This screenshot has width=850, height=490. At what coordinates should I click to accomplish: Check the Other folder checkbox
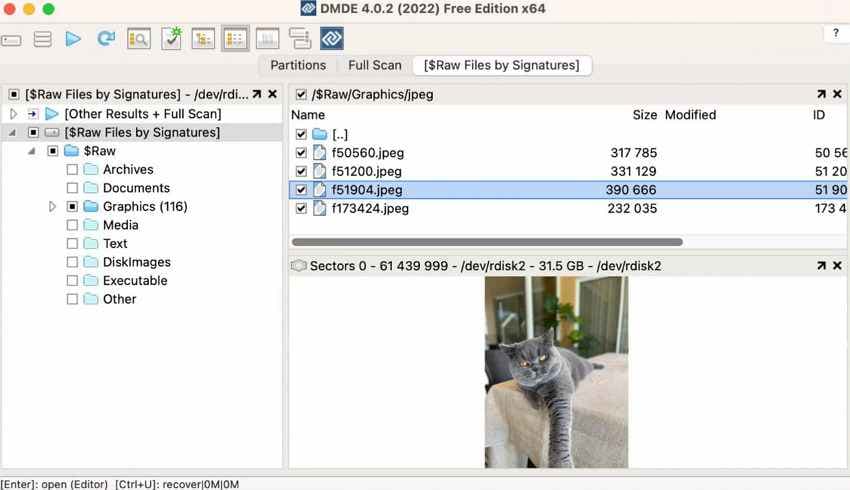pos(72,299)
